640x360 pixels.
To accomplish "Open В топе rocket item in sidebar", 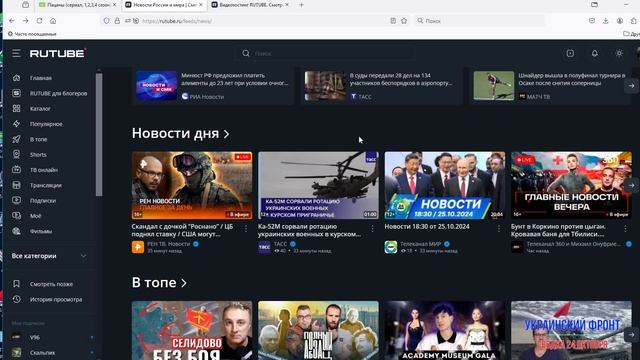I will (x=29, y=139).
